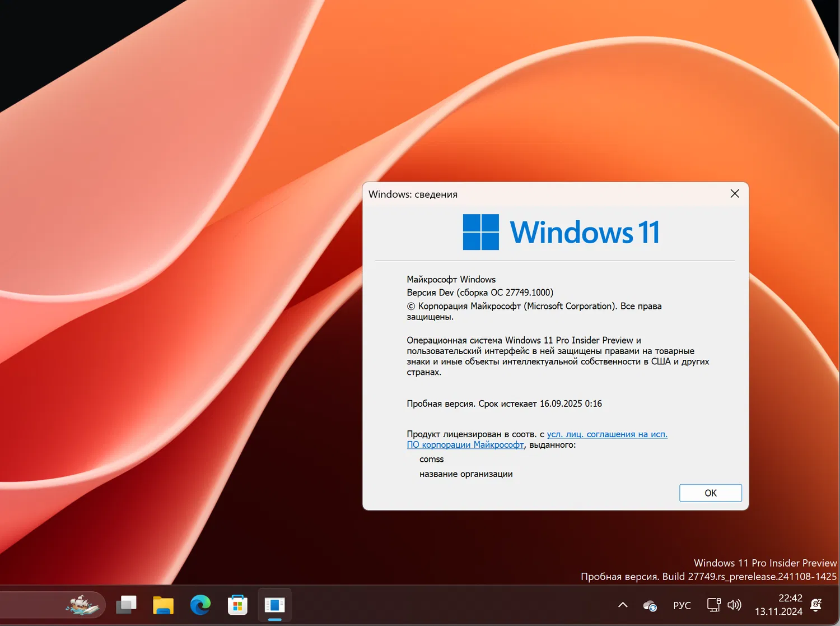
Task: Click the network icon in the system tray
Action: [713, 605]
